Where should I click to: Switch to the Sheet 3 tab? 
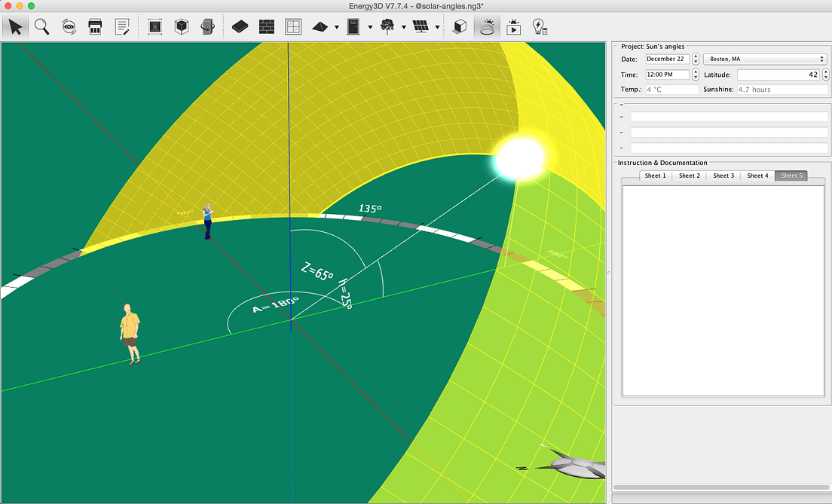pos(723,176)
